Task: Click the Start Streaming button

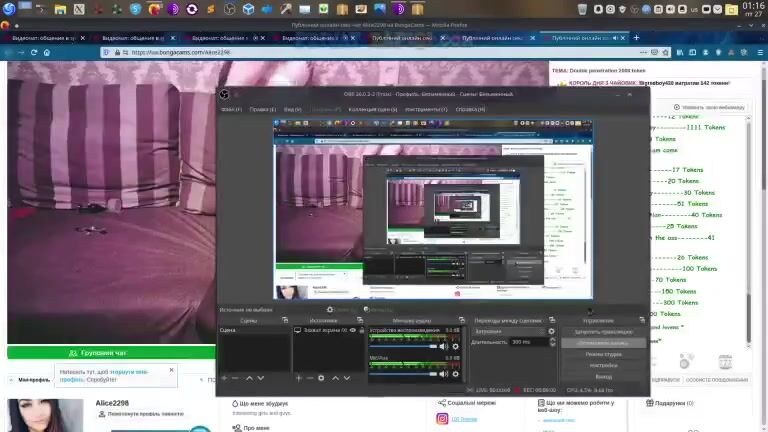Action: point(603,331)
